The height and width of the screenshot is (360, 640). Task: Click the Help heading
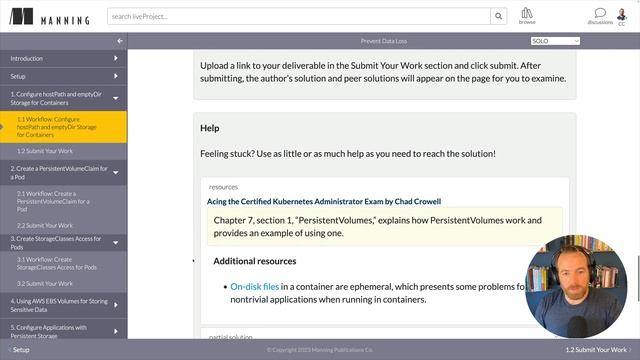point(210,128)
